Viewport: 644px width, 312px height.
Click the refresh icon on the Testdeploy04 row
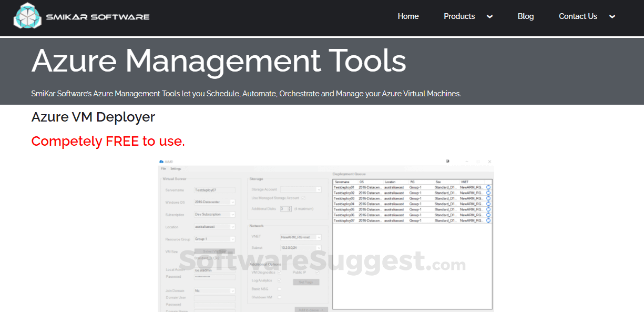(488, 203)
